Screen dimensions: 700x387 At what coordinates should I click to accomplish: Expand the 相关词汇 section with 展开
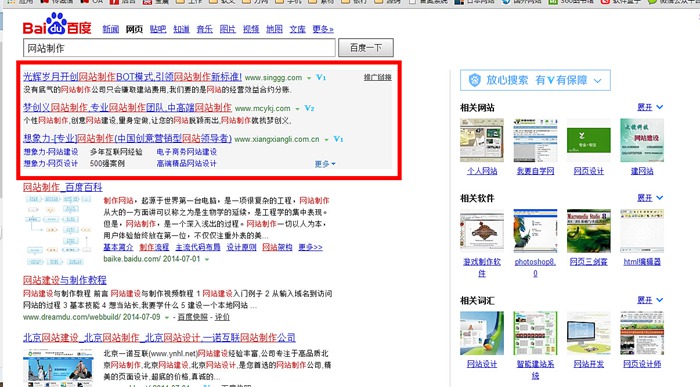coord(650,300)
